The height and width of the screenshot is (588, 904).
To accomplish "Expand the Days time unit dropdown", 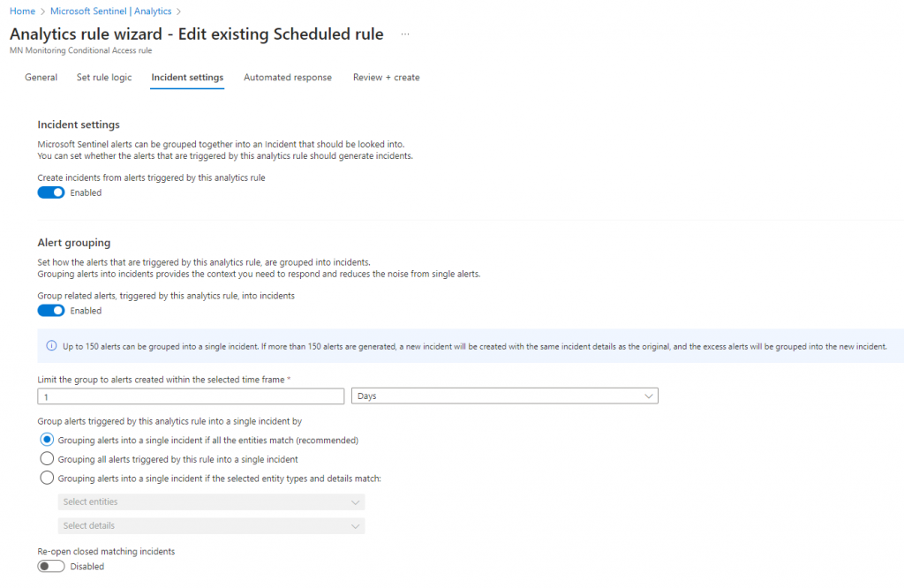I will click(x=504, y=396).
